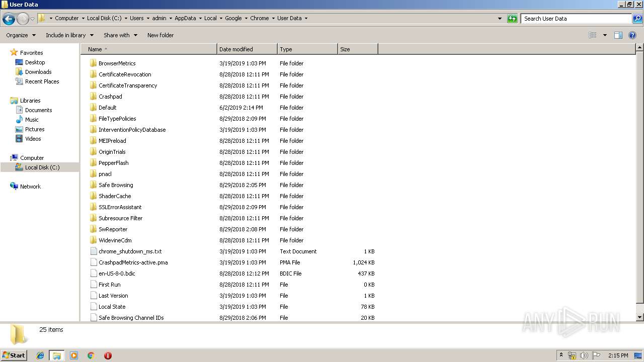Click the Forward navigation arrow
This screenshot has height=362, width=644.
(x=23, y=19)
